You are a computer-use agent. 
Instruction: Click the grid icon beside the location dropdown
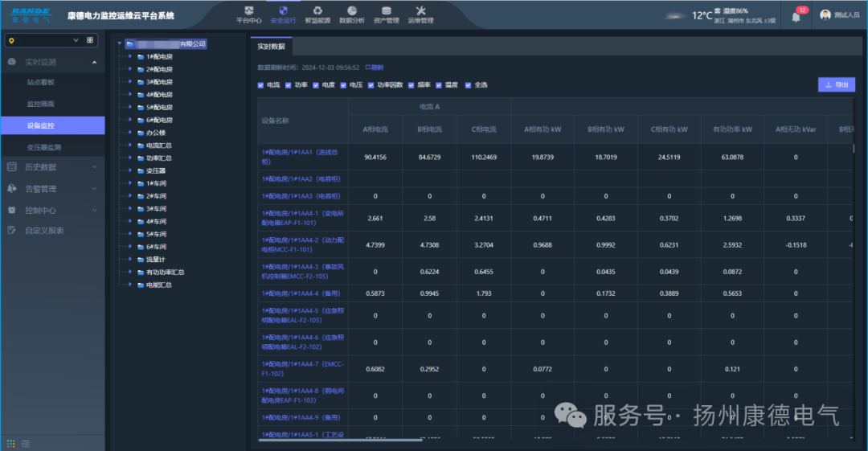(x=90, y=40)
